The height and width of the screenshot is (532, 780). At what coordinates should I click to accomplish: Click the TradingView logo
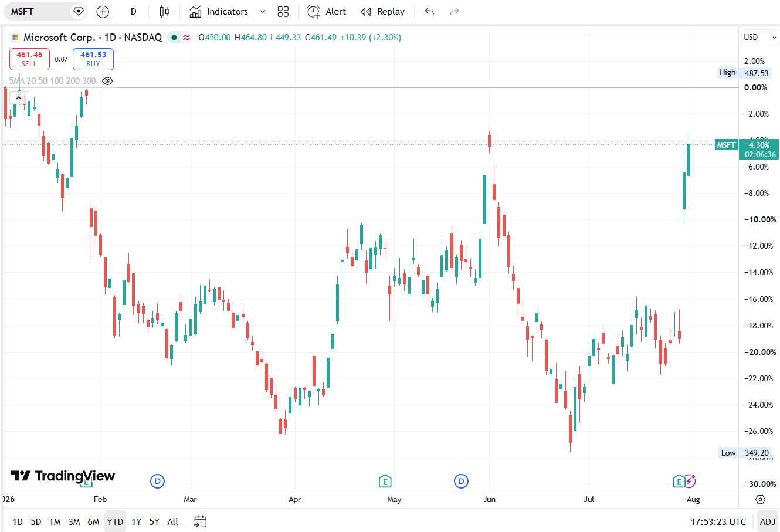click(x=63, y=476)
